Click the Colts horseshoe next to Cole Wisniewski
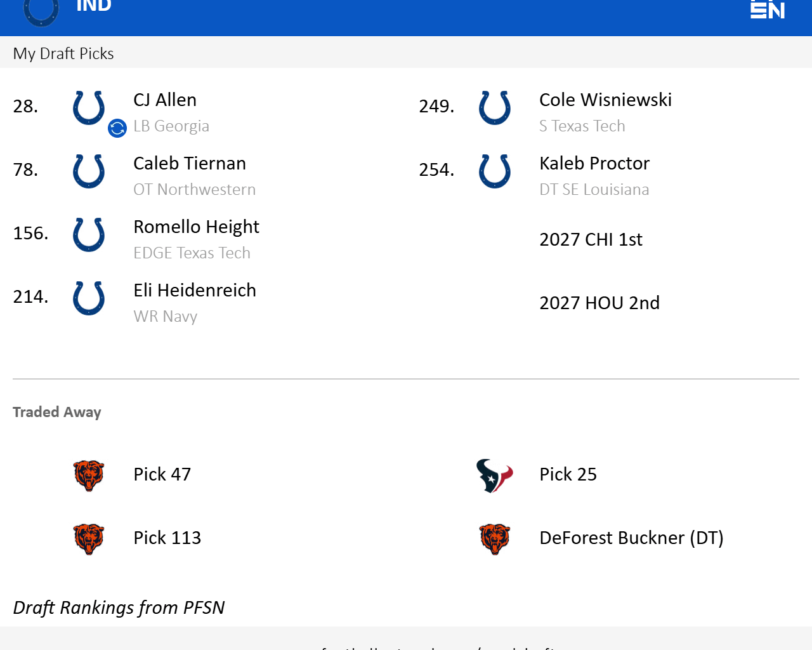 click(494, 108)
